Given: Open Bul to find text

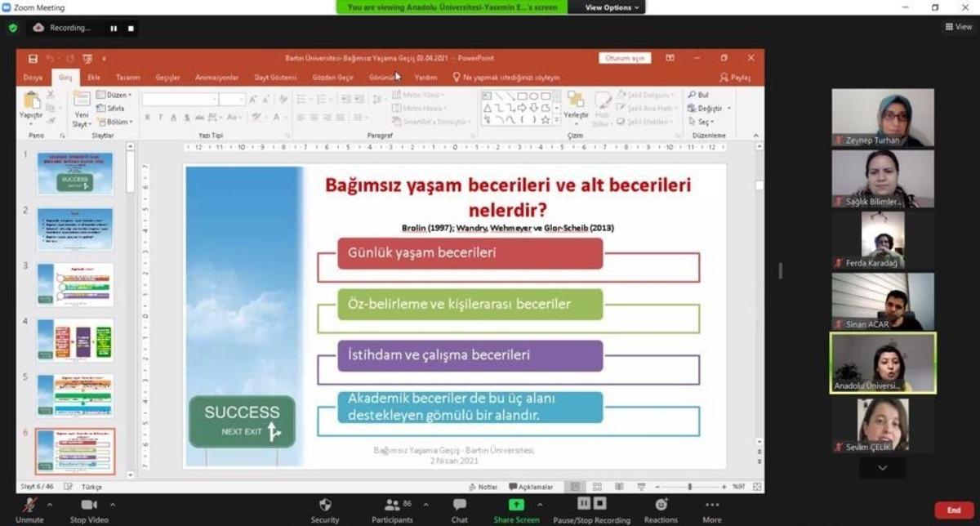Looking at the screenshot, I should click(x=702, y=95).
